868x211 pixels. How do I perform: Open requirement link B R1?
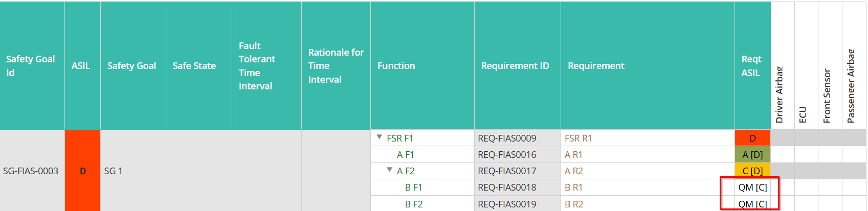[573, 187]
